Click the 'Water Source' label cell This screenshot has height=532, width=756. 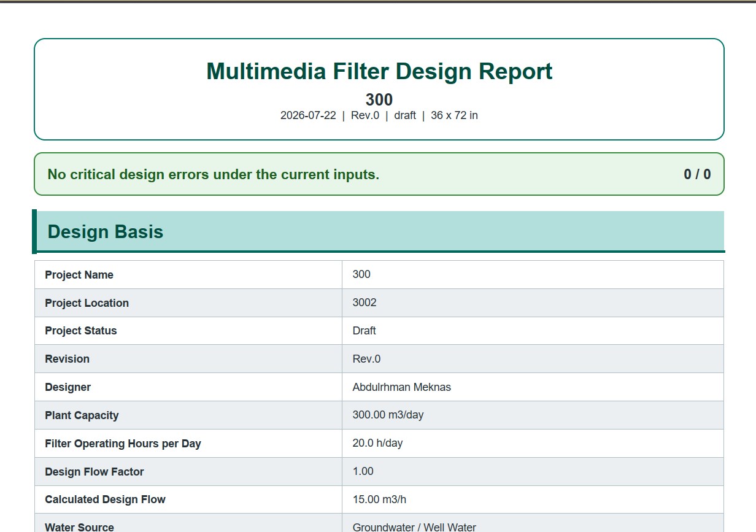pos(188,523)
